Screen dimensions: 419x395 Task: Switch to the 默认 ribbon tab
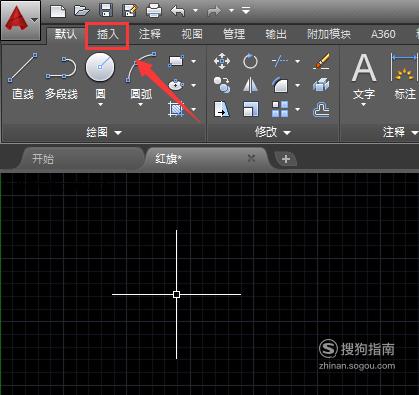pyautogui.click(x=65, y=34)
